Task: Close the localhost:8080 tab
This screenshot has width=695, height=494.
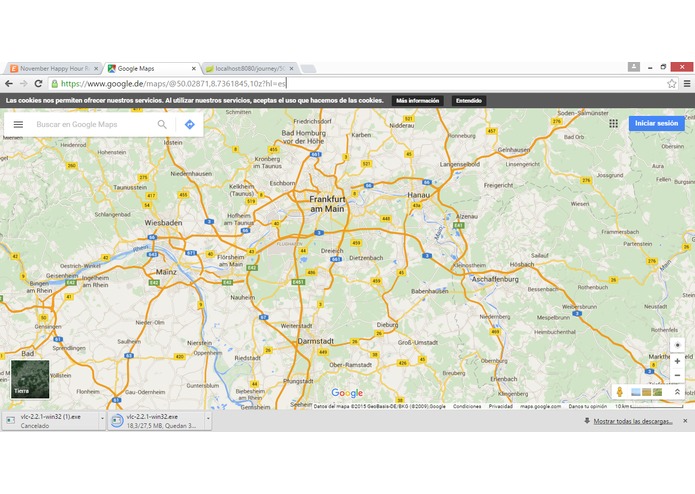Action: pyautogui.click(x=291, y=69)
